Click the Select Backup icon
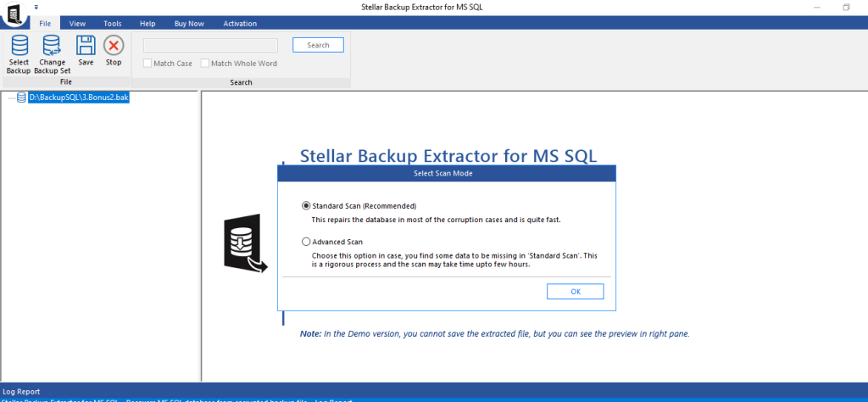 [19, 54]
